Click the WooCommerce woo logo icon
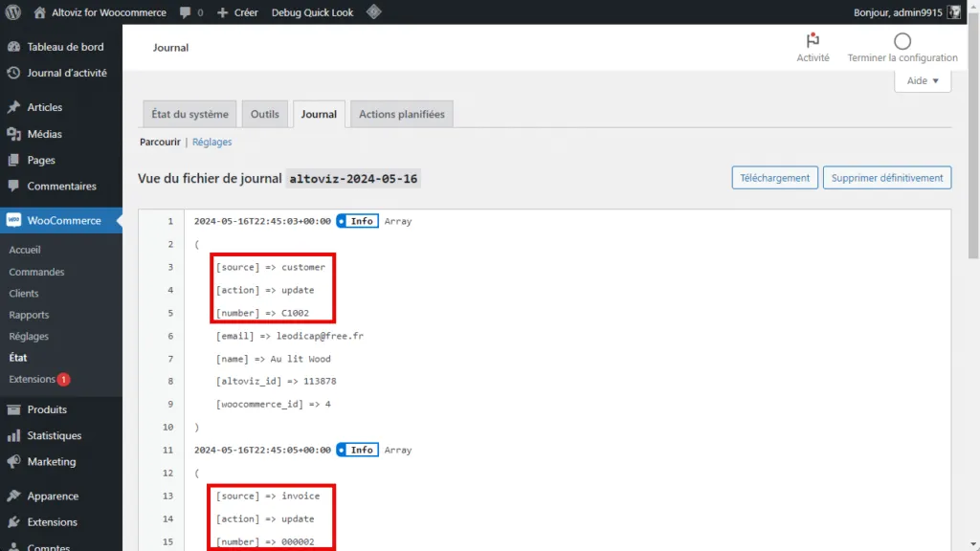 [x=13, y=221]
